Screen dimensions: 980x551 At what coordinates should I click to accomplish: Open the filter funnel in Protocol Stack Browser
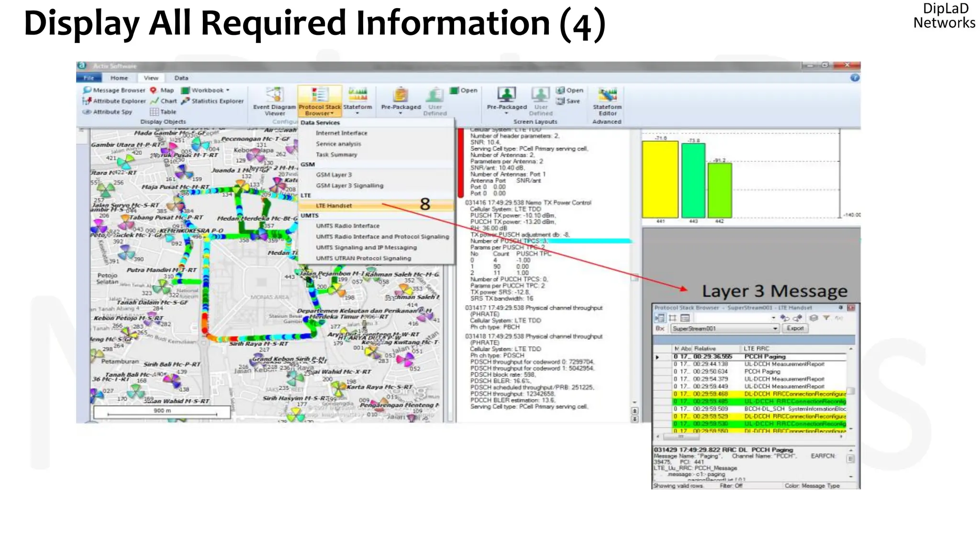point(826,318)
